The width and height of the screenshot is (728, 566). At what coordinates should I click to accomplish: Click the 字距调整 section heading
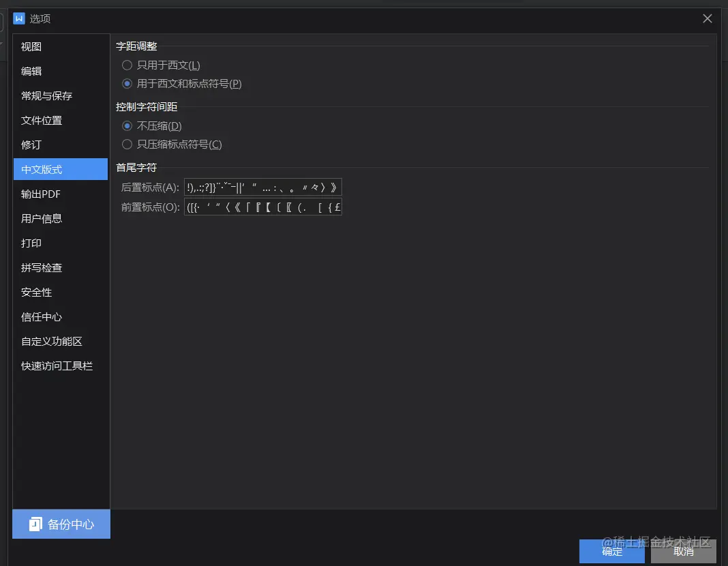(136, 46)
